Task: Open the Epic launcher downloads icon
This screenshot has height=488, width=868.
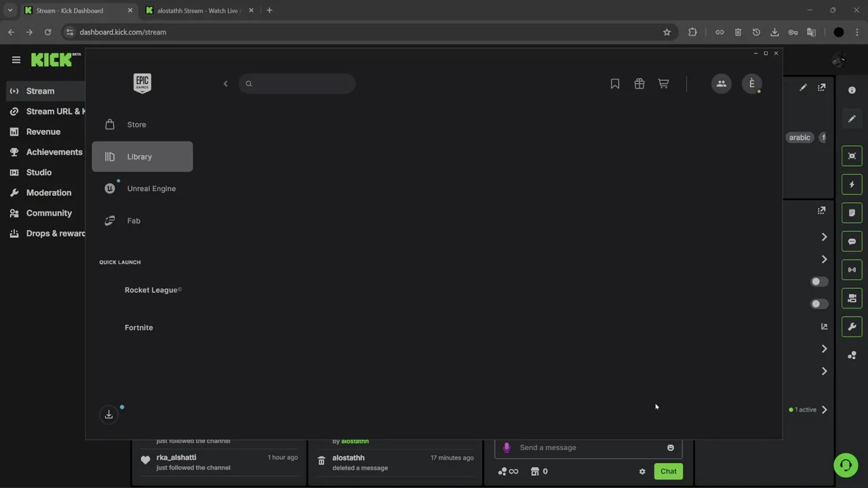Action: point(108,414)
